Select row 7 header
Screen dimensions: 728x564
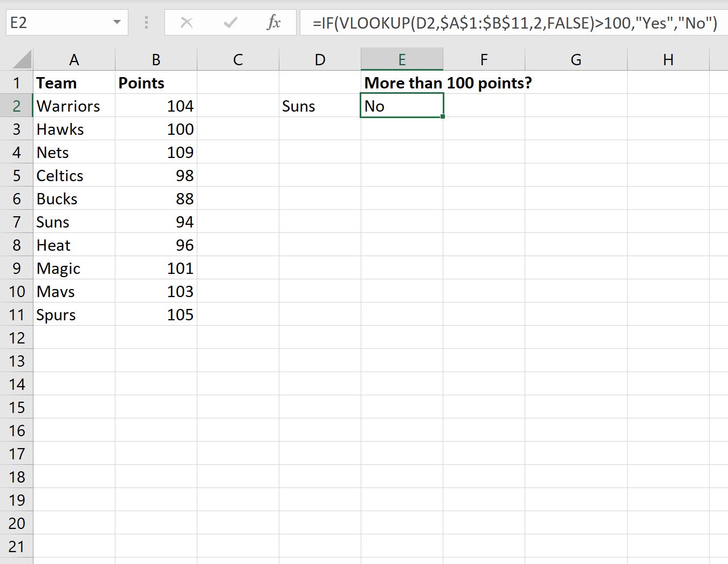point(17,222)
